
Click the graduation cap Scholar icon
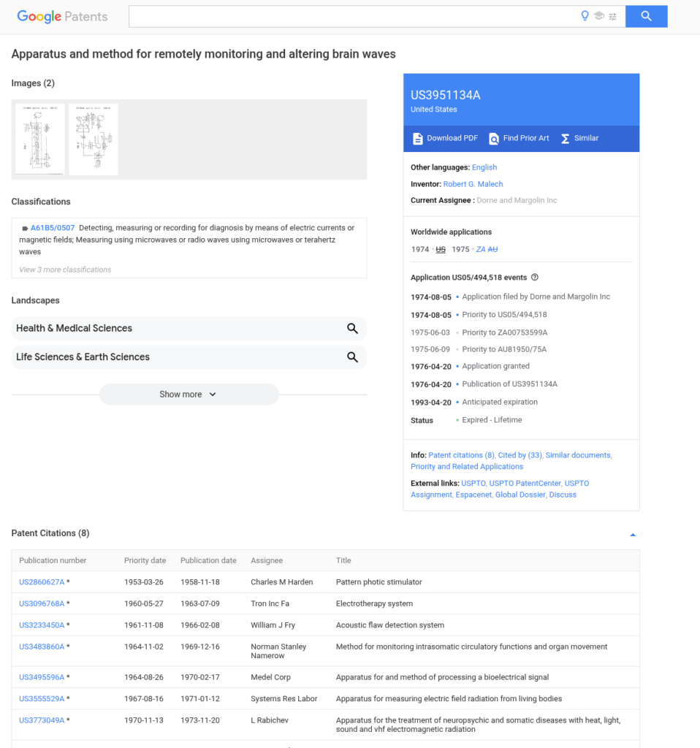(x=598, y=16)
